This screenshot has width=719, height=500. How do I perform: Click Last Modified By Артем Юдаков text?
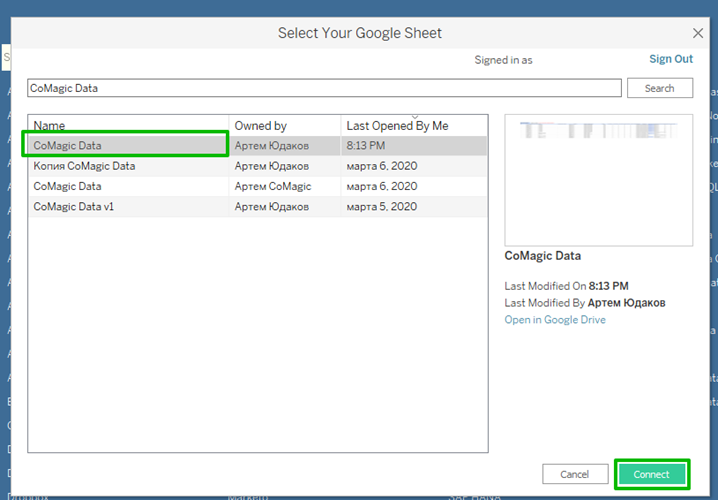585,303
